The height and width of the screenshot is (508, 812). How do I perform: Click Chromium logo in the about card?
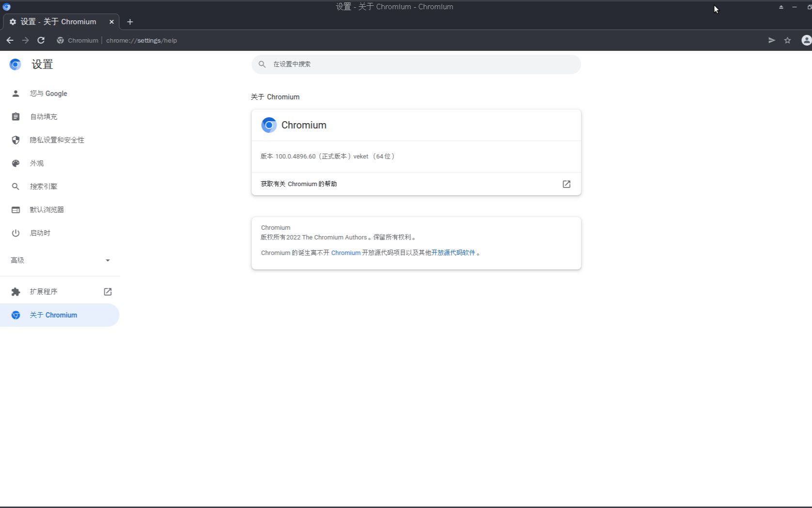269,125
